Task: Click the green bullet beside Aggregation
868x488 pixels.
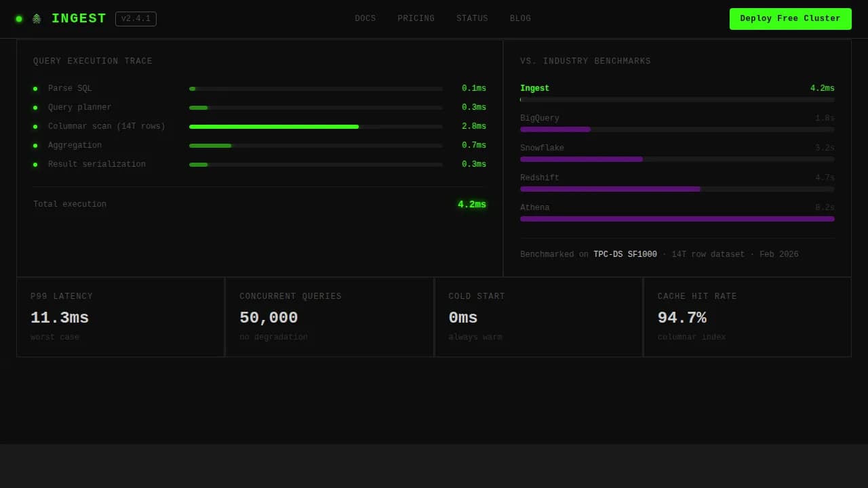Action: coord(35,146)
